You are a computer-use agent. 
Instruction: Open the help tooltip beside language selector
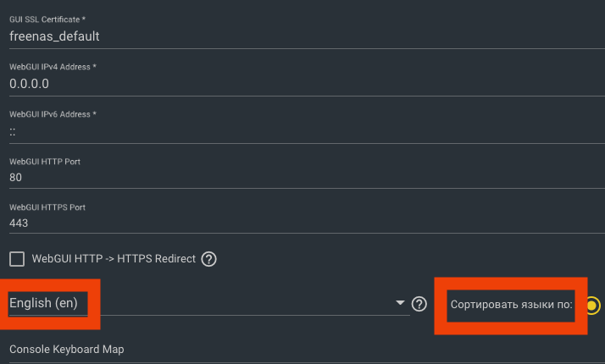coord(419,304)
